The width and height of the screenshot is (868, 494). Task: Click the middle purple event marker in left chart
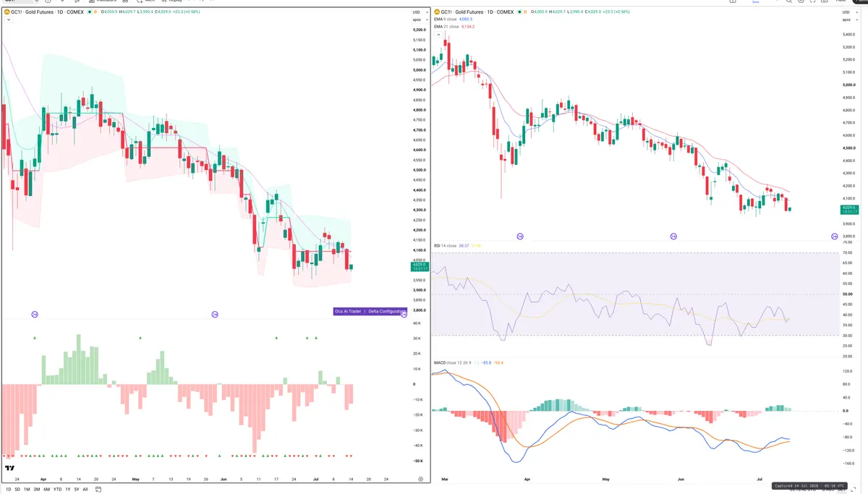[215, 314]
